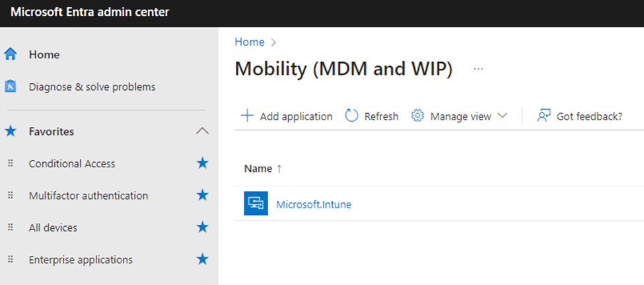This screenshot has width=644, height=285.
Task: Collapse the Favorites section chevron
Action: click(203, 131)
